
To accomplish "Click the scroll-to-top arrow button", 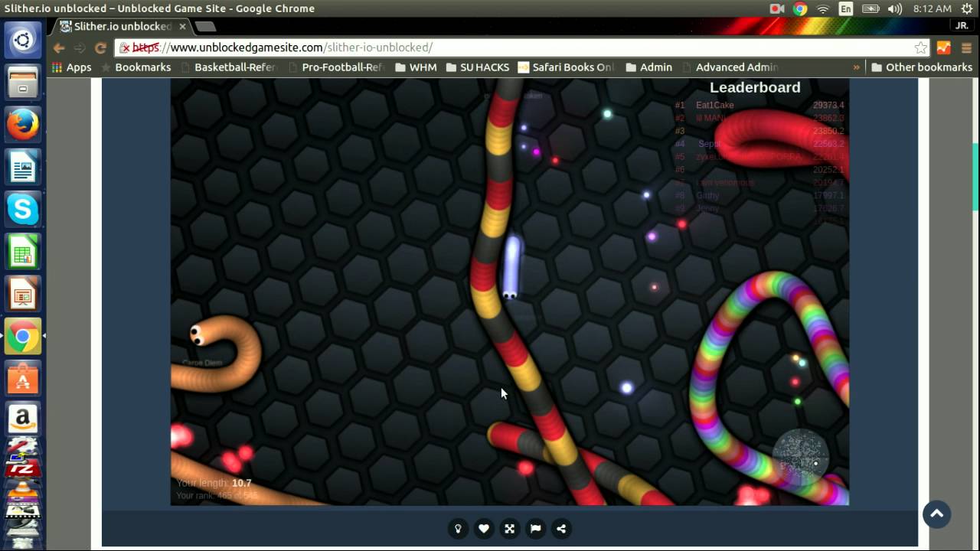I will coord(936,514).
